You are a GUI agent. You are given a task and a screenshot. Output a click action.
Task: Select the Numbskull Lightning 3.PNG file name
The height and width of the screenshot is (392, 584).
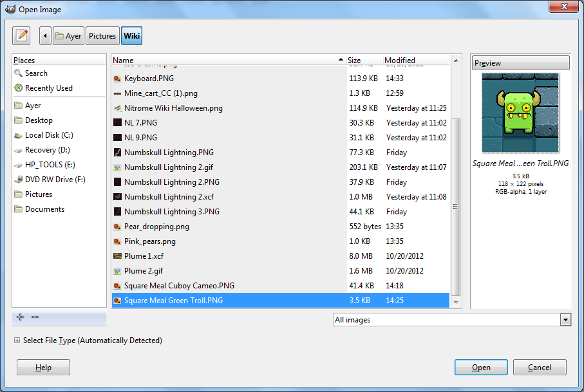[172, 212]
